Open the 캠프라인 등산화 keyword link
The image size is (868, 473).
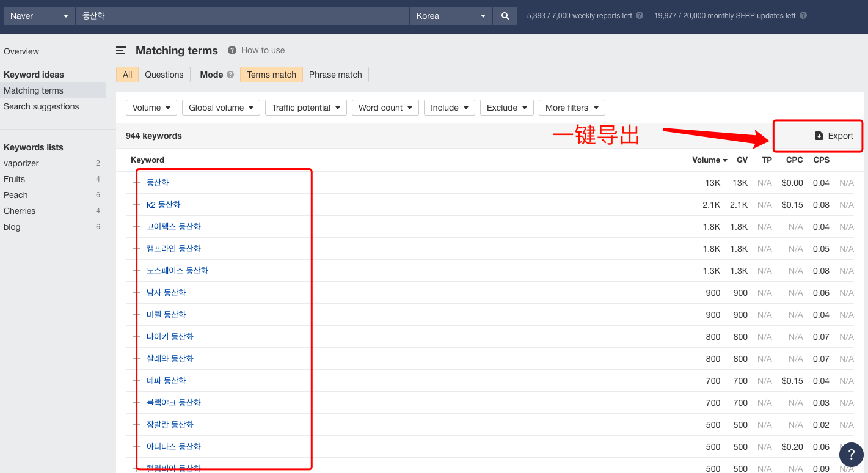pyautogui.click(x=173, y=249)
